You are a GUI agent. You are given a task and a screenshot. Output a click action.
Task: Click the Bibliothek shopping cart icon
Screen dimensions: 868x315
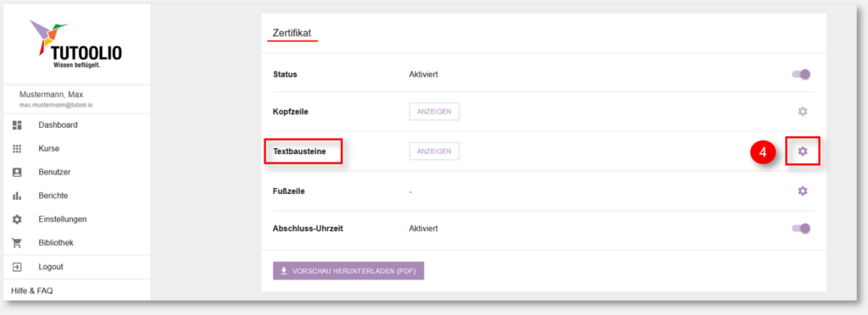click(17, 243)
